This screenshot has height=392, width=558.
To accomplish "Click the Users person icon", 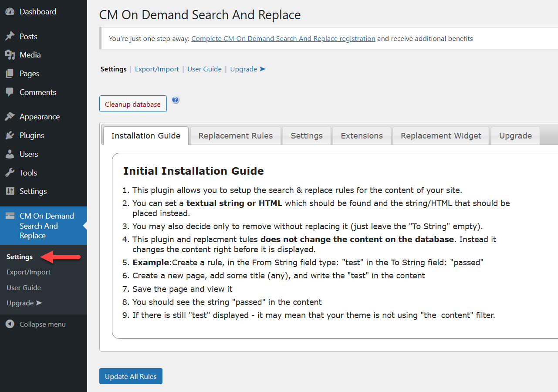I will [10, 154].
